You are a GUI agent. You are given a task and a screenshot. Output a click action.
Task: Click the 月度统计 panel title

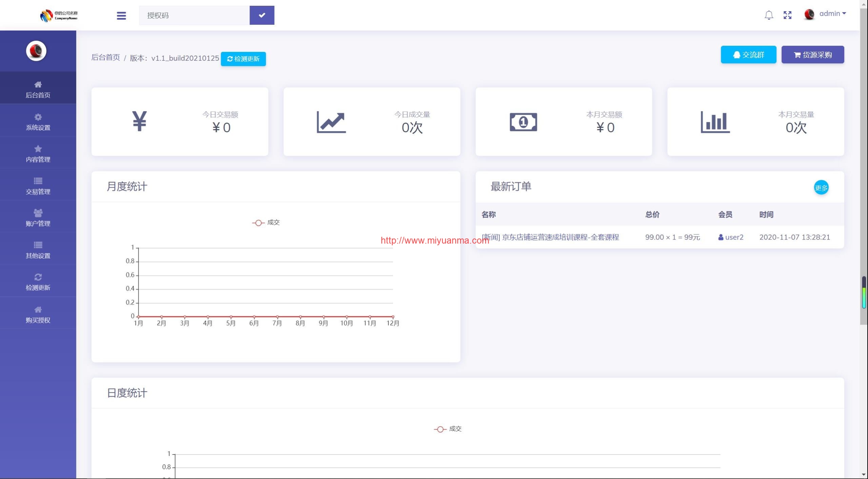coord(127,187)
